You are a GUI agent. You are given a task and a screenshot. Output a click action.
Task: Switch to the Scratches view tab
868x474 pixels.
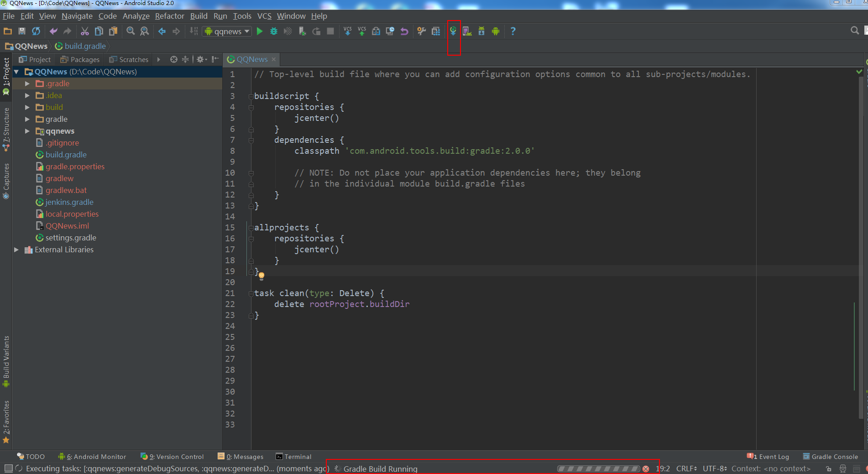pos(129,59)
